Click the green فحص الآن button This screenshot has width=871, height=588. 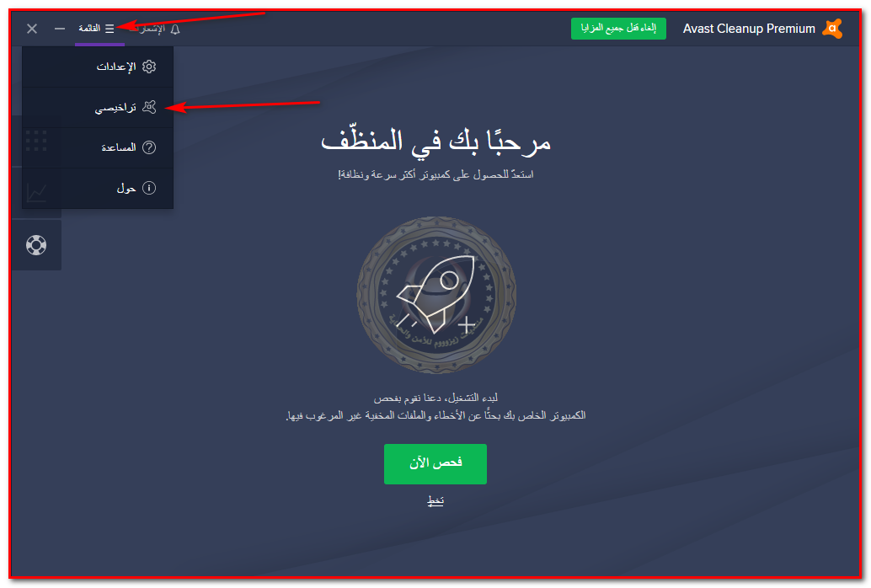pyautogui.click(x=435, y=464)
